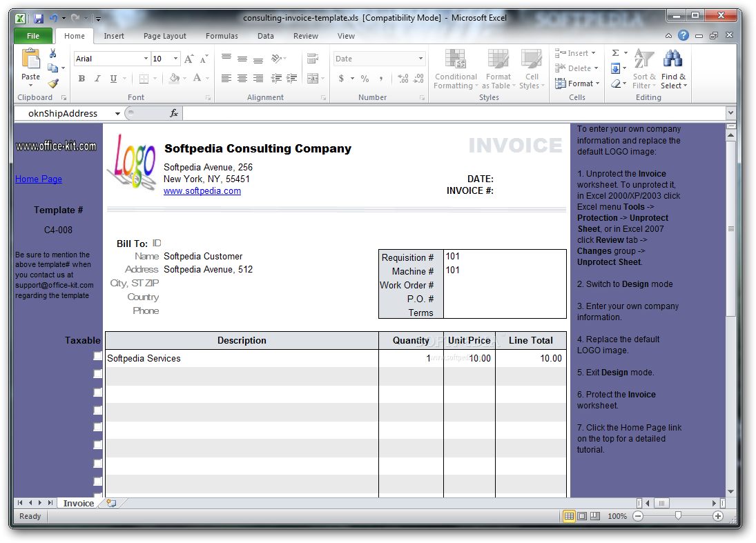Click the Copy icon
Screen dimensions: 756x543
53,68
